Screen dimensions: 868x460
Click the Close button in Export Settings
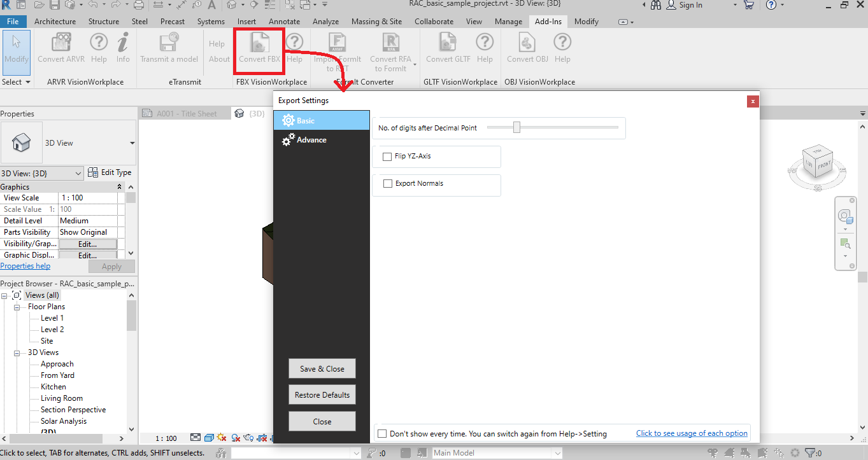click(322, 421)
